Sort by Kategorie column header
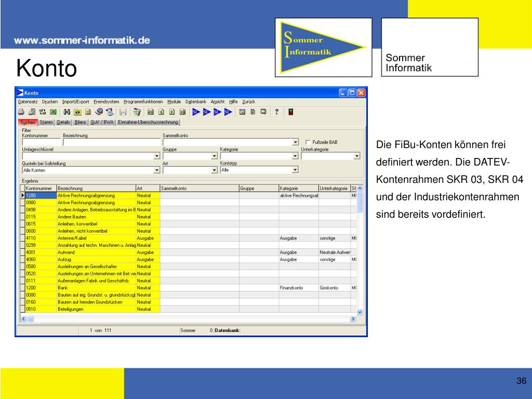 (x=299, y=188)
